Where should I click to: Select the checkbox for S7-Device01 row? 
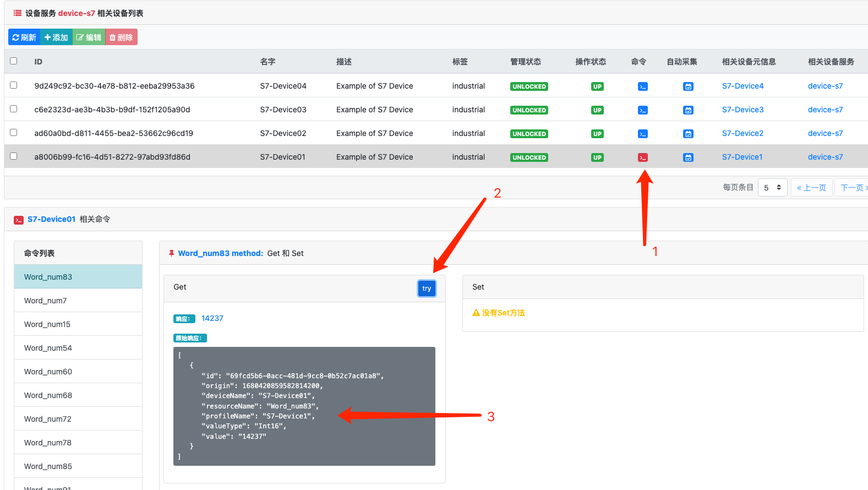pos(14,156)
